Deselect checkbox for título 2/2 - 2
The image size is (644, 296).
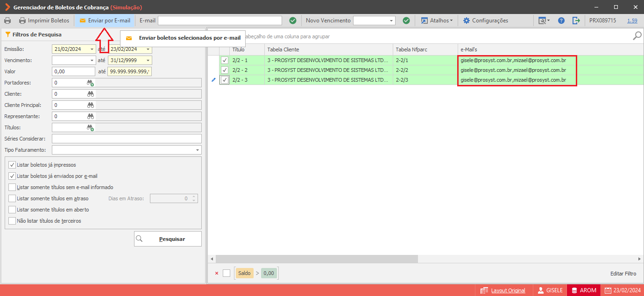click(225, 70)
